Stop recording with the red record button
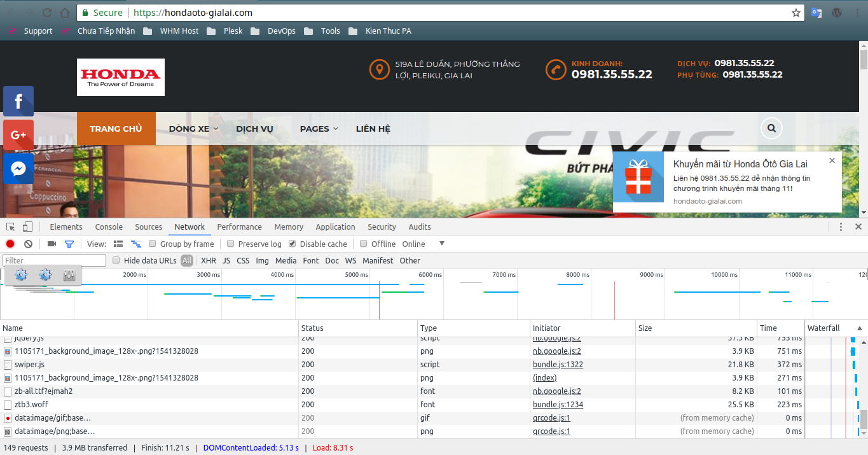 pos(10,244)
